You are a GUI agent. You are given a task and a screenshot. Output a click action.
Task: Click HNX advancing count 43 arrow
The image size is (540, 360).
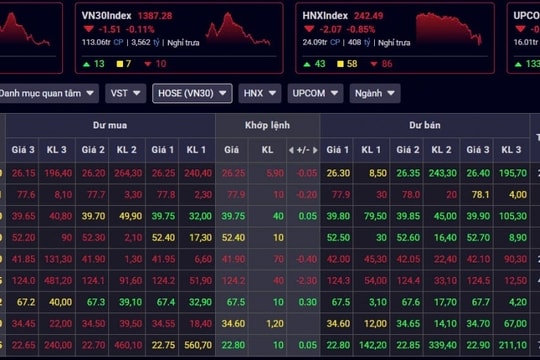307,64
